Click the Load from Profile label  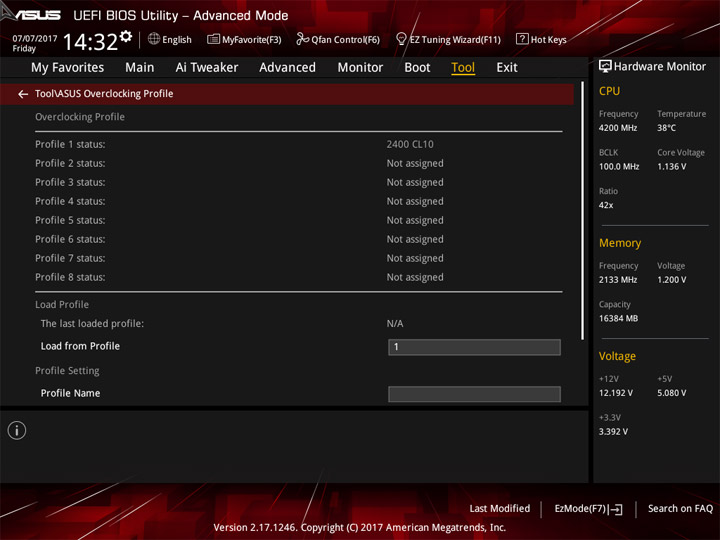(x=80, y=346)
